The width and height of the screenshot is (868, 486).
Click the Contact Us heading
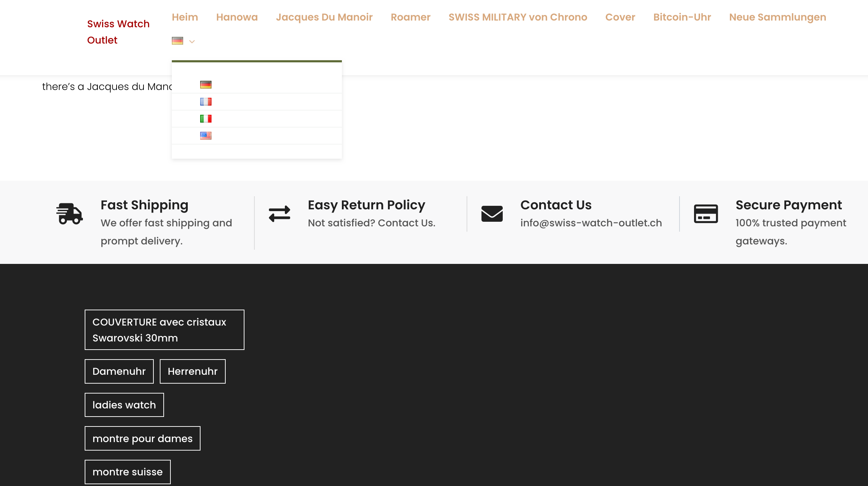pyautogui.click(x=556, y=205)
